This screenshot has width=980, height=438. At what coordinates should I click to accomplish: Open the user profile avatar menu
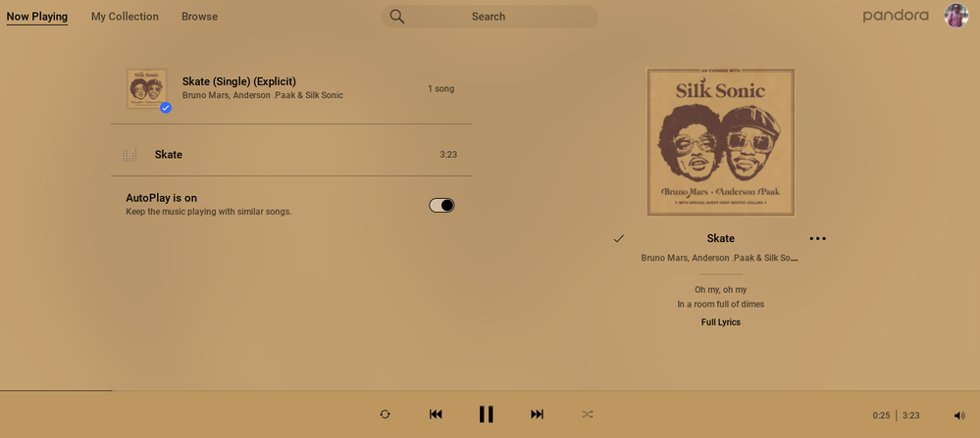955,16
